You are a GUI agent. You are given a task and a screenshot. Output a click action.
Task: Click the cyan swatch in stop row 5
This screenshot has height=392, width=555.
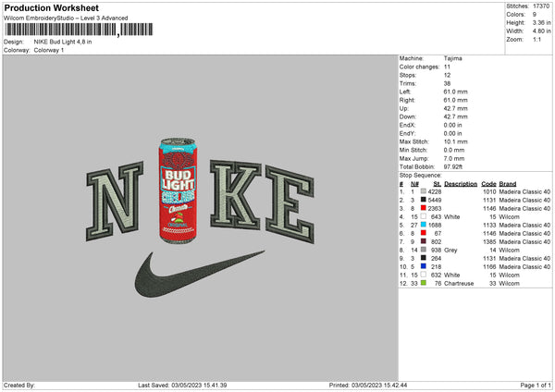(424, 225)
